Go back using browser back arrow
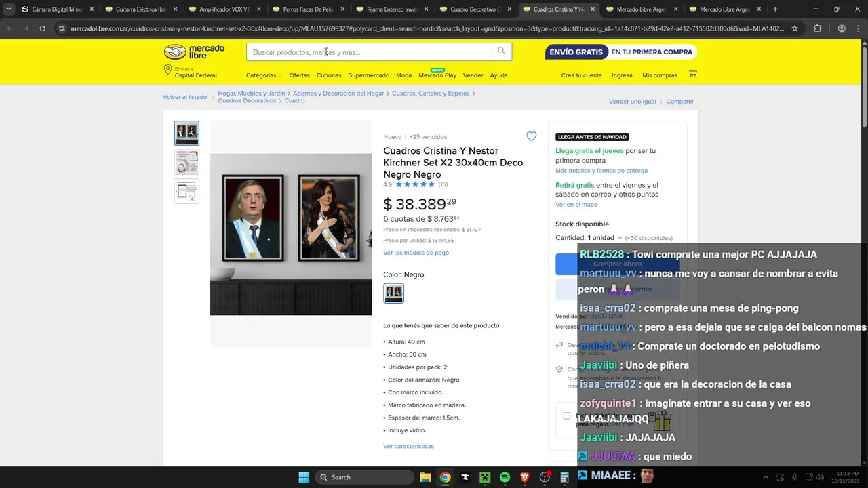868x488 pixels. [9, 28]
